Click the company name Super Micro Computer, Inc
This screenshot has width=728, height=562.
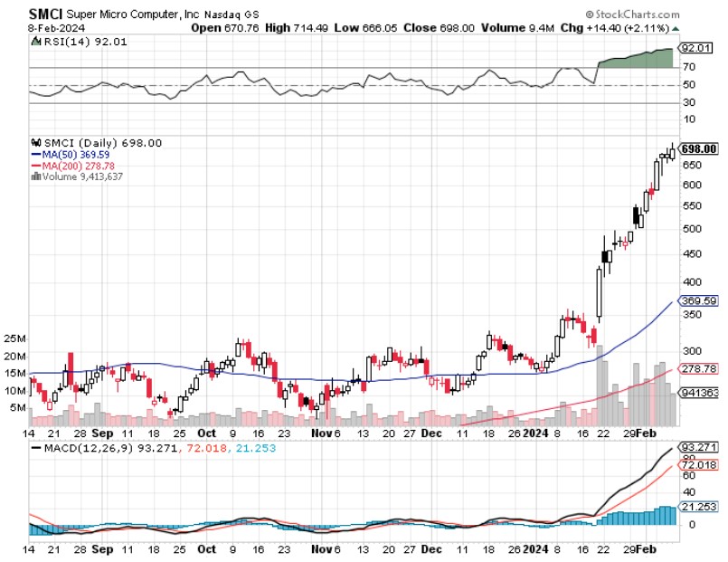click(x=132, y=14)
